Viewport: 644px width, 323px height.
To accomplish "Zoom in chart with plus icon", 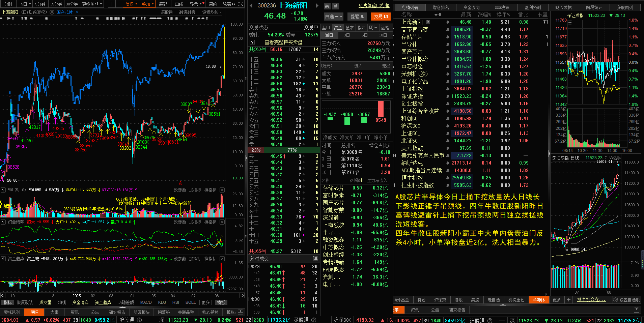I will point(112,4).
